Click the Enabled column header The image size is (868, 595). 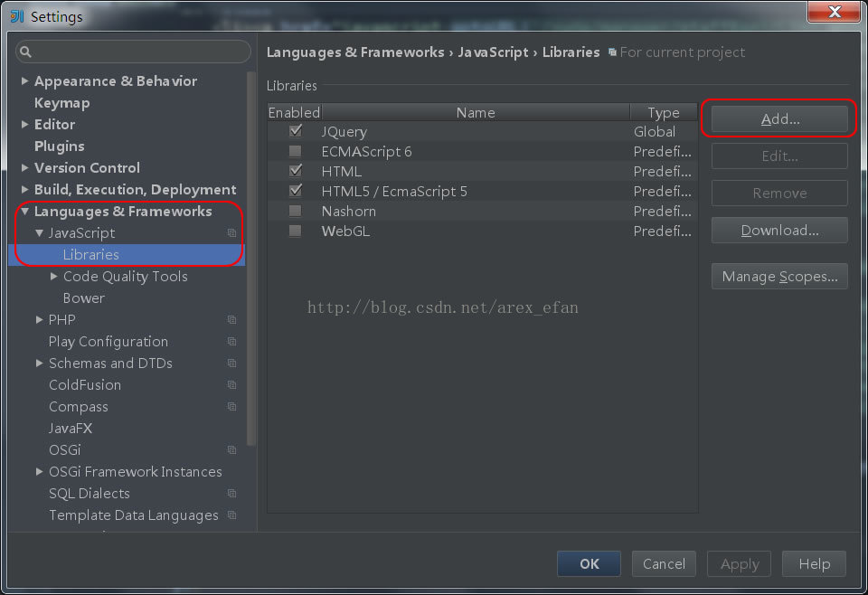point(295,112)
